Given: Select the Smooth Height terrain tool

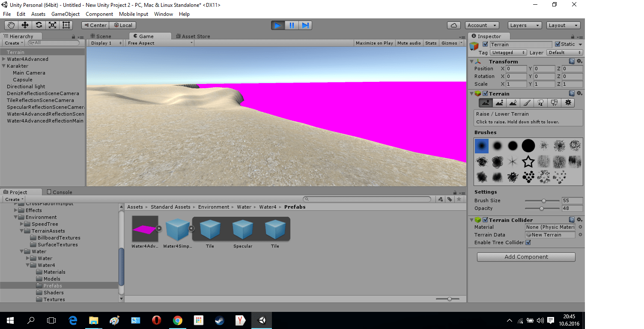Looking at the screenshot, I should [x=513, y=103].
